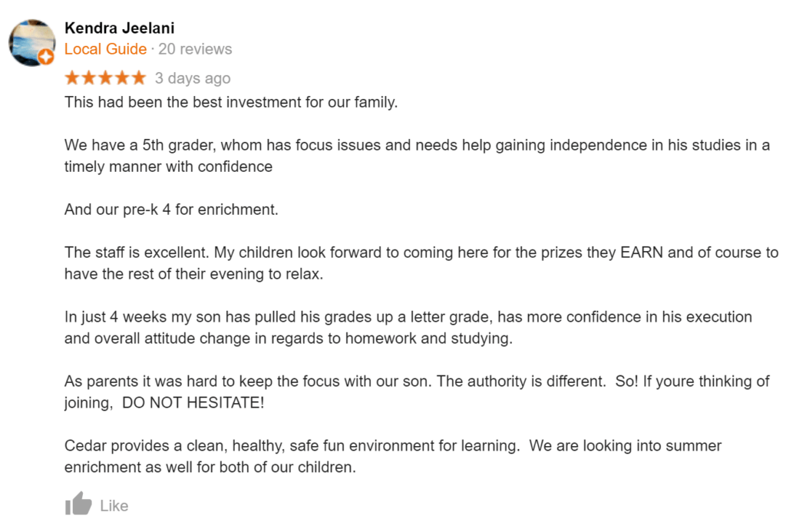This screenshot has height=532, width=786.
Task: Click the thumbs-up Like icon
Action: [x=78, y=504]
